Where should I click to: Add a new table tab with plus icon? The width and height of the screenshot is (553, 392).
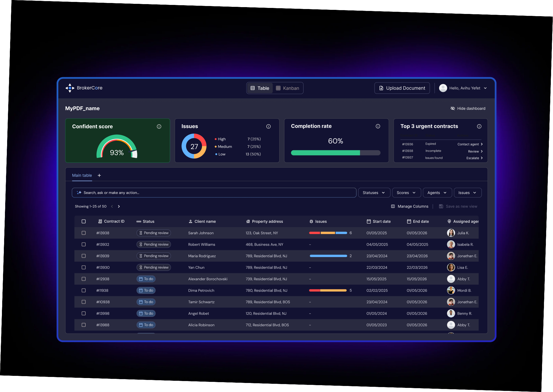click(x=99, y=175)
